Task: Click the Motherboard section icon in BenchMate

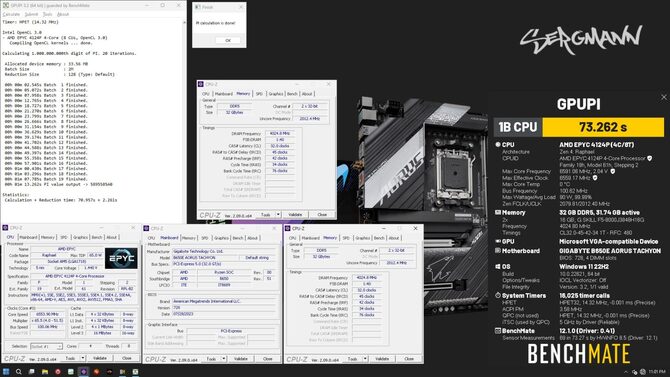Action: tap(498, 250)
